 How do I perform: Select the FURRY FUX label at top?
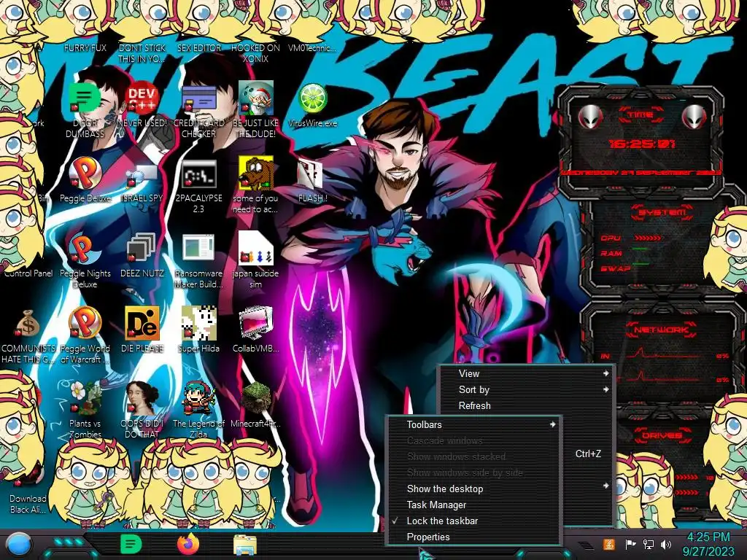click(85, 47)
